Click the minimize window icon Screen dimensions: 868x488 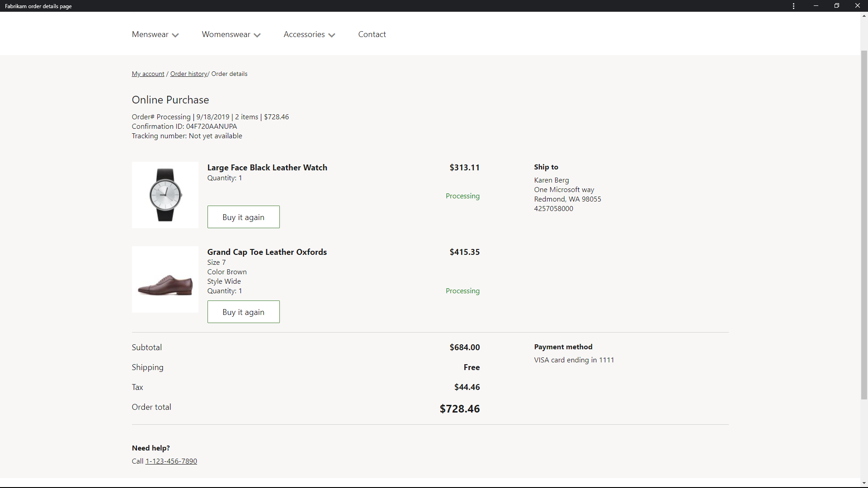coord(816,6)
